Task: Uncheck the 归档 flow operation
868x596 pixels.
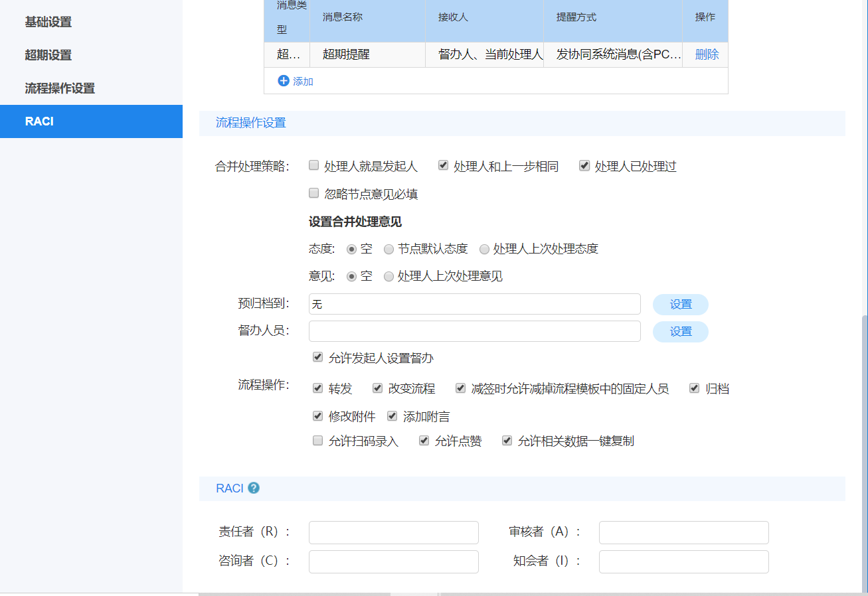Action: 694,388
